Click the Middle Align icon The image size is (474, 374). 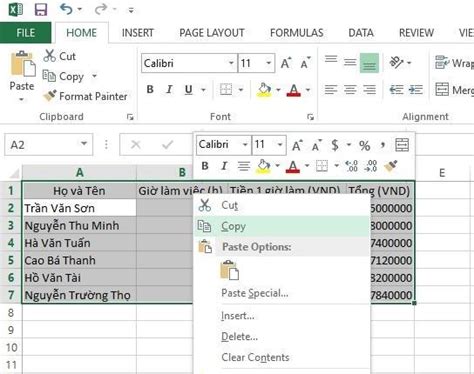tap(350, 62)
